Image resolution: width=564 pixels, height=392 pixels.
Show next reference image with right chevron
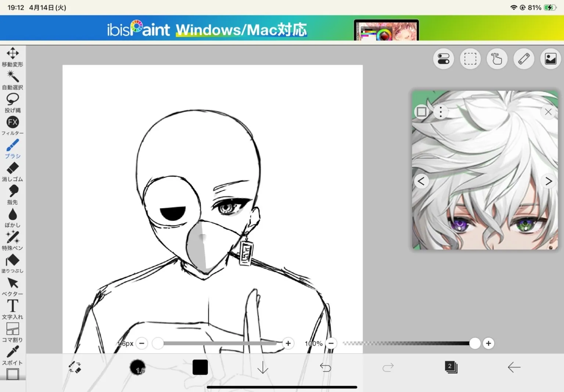pos(548,181)
